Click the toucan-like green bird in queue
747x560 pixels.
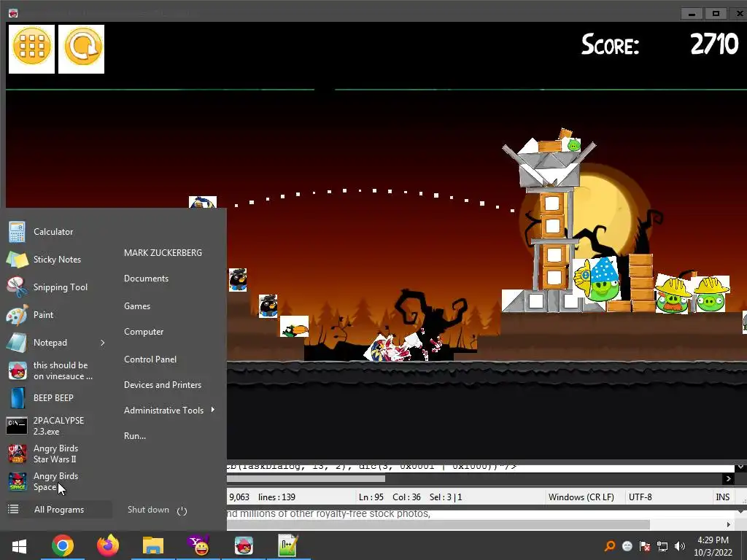(294, 327)
